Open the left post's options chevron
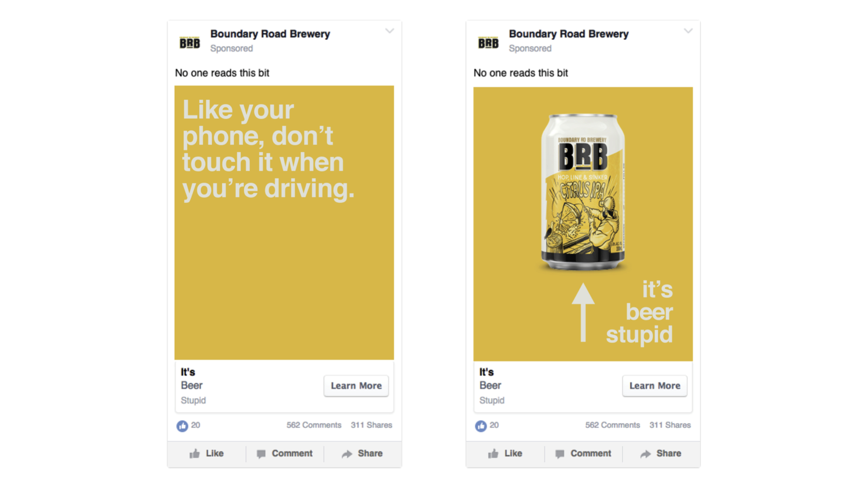Image resolution: width=868 pixels, height=488 pixels. click(x=389, y=31)
